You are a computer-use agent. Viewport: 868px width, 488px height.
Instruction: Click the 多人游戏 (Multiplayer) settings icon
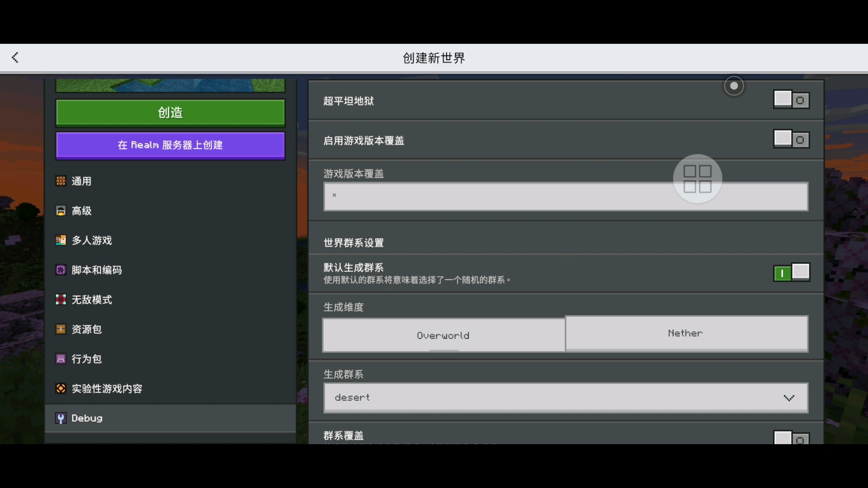tap(61, 240)
